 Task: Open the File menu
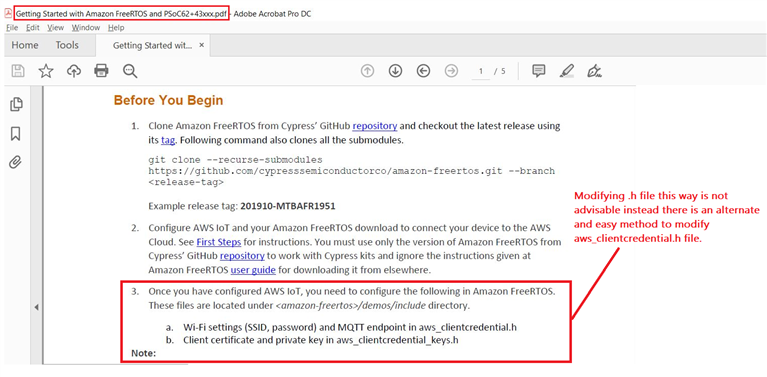[12, 28]
